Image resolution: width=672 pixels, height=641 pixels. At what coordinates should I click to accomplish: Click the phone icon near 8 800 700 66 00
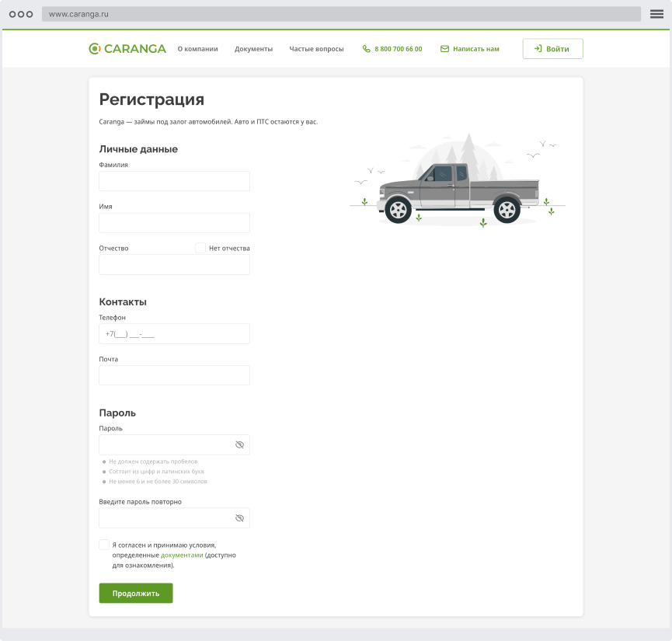coord(367,49)
